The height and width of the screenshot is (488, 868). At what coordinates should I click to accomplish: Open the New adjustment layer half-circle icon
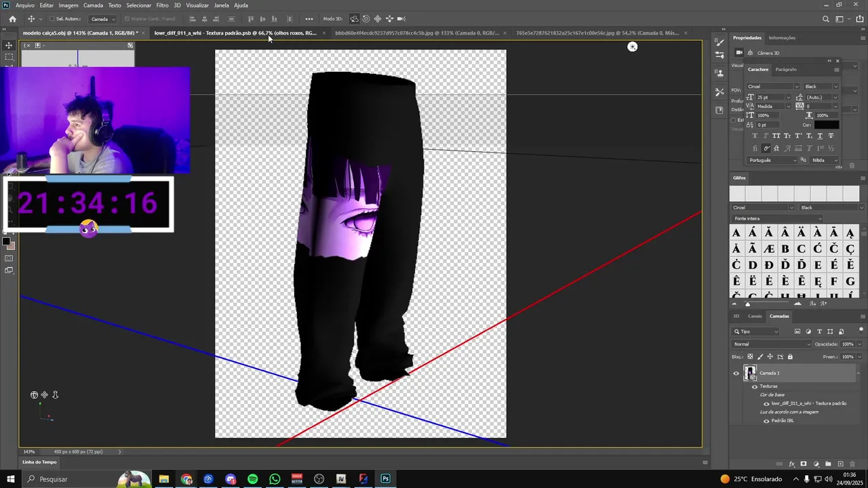click(x=816, y=464)
